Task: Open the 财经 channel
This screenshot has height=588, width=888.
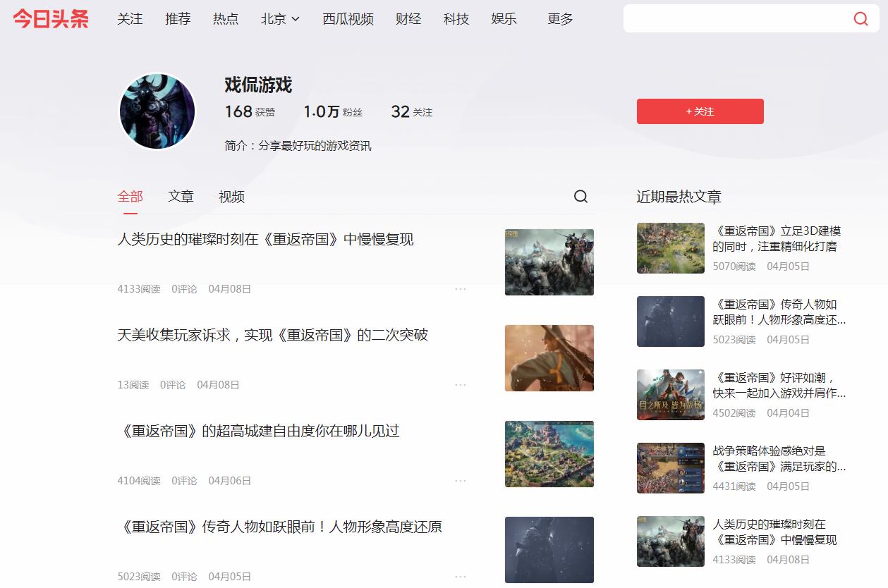Action: (x=408, y=19)
